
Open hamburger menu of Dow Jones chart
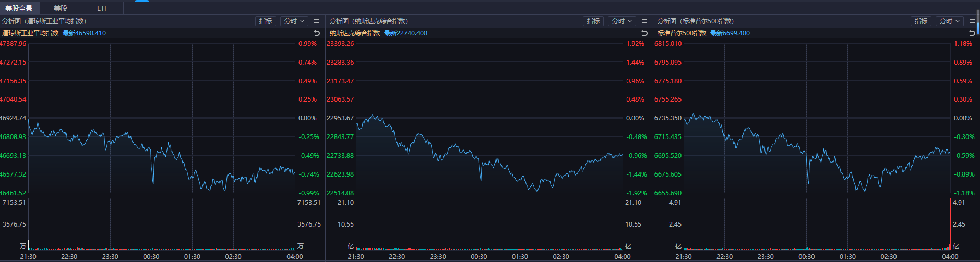pos(317,21)
